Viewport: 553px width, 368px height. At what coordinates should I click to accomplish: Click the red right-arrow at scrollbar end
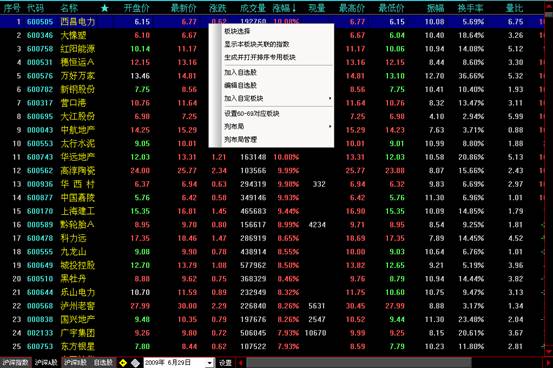[548, 363]
